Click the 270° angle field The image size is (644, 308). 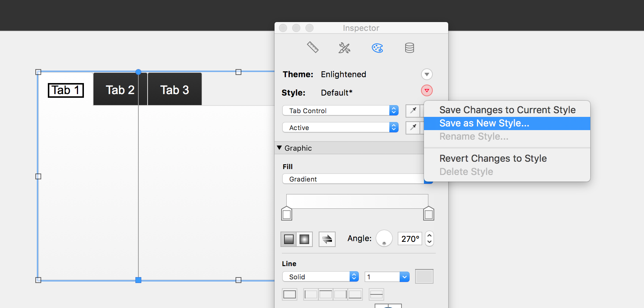(x=410, y=239)
